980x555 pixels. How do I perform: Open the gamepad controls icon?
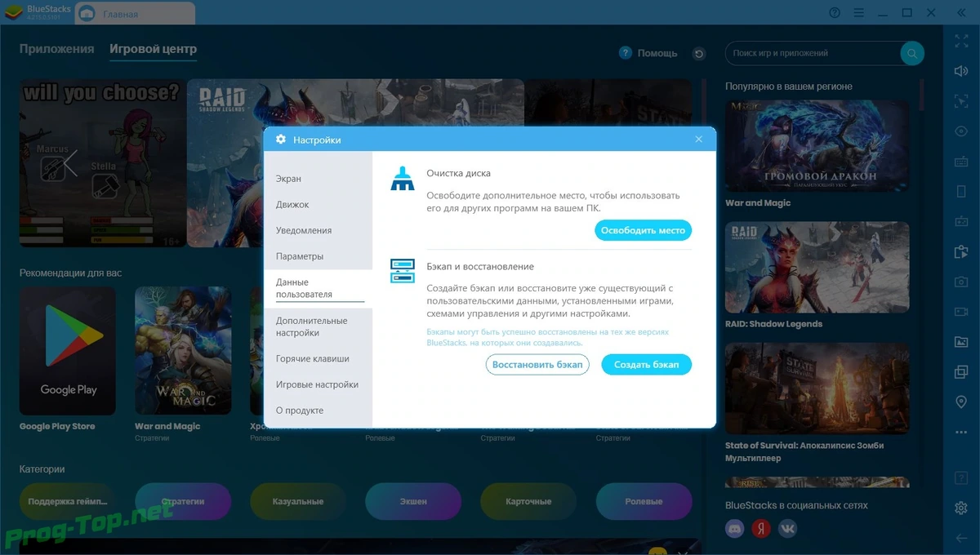click(961, 222)
